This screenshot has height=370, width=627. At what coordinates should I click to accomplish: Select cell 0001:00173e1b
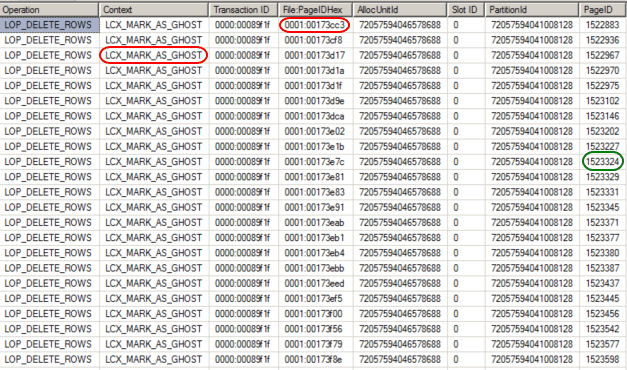click(x=315, y=146)
